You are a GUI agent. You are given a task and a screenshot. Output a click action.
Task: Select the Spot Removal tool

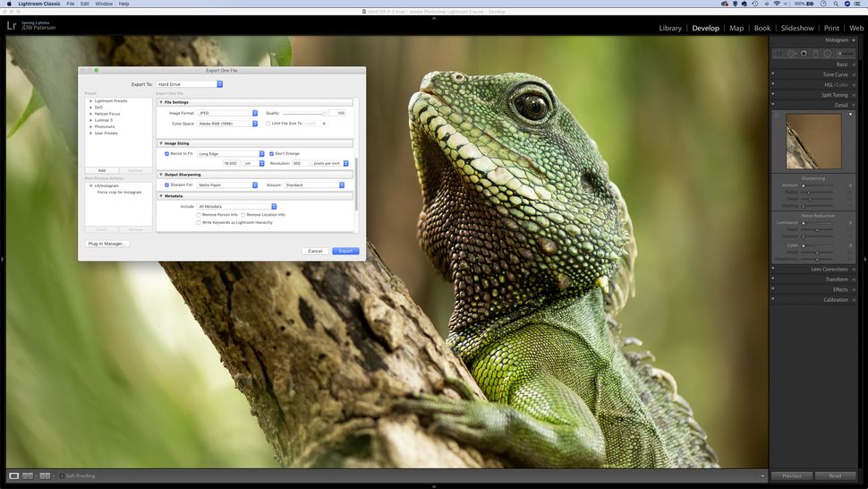pyautogui.click(x=792, y=54)
